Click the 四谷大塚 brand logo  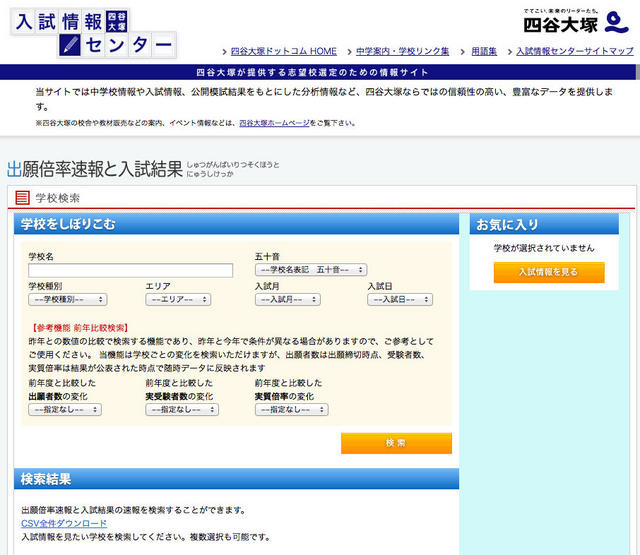[x=576, y=22]
